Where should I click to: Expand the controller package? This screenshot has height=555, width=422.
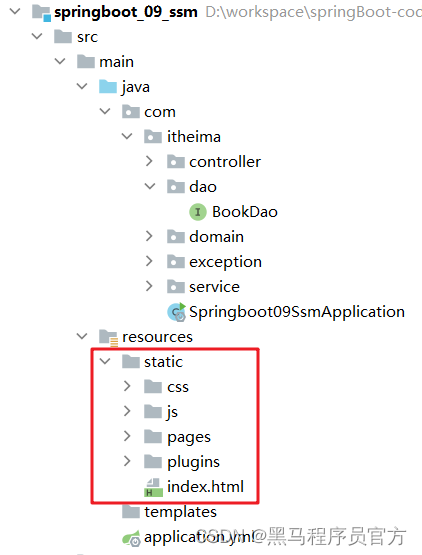[149, 161]
